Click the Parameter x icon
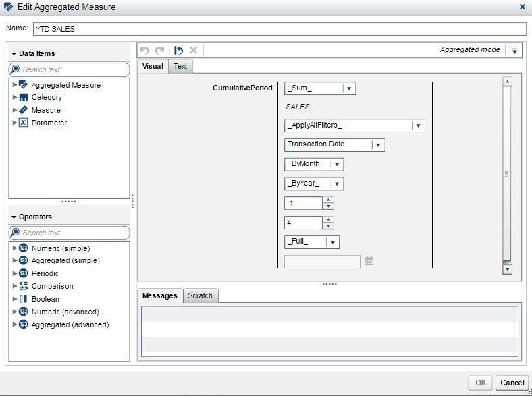This screenshot has height=396, width=532. tap(23, 122)
